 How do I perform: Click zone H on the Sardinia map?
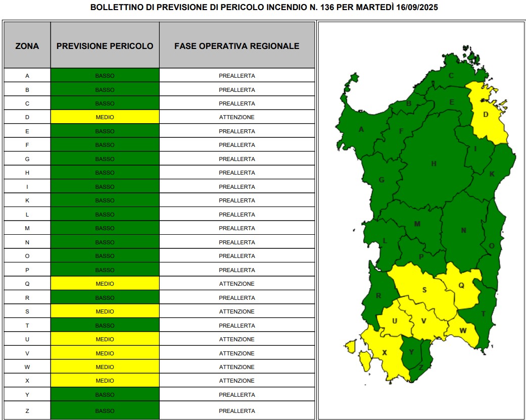(x=434, y=164)
